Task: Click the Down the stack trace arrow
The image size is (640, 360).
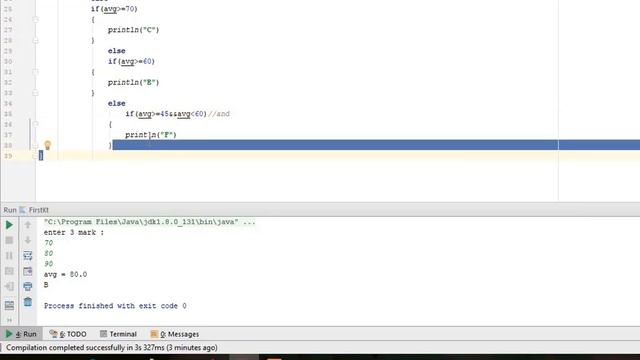Action: (28, 240)
